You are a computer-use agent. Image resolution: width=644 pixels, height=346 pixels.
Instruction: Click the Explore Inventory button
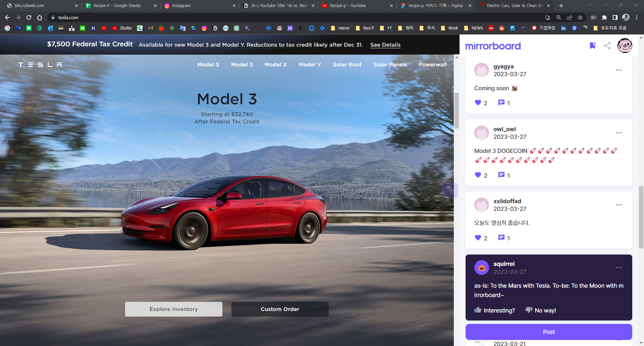pyautogui.click(x=174, y=309)
